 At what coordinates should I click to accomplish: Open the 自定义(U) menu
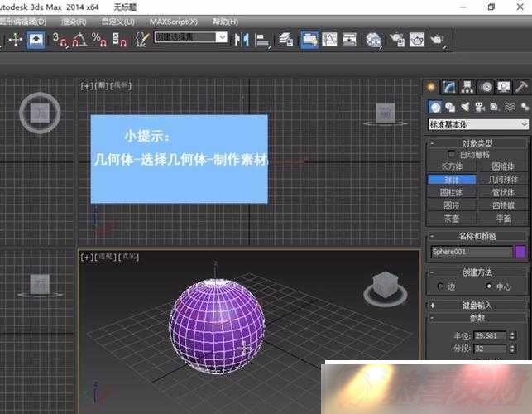(117, 22)
